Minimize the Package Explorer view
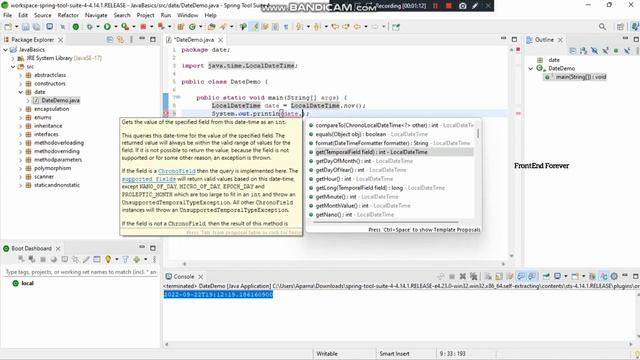The image size is (640, 360). tap(142, 39)
